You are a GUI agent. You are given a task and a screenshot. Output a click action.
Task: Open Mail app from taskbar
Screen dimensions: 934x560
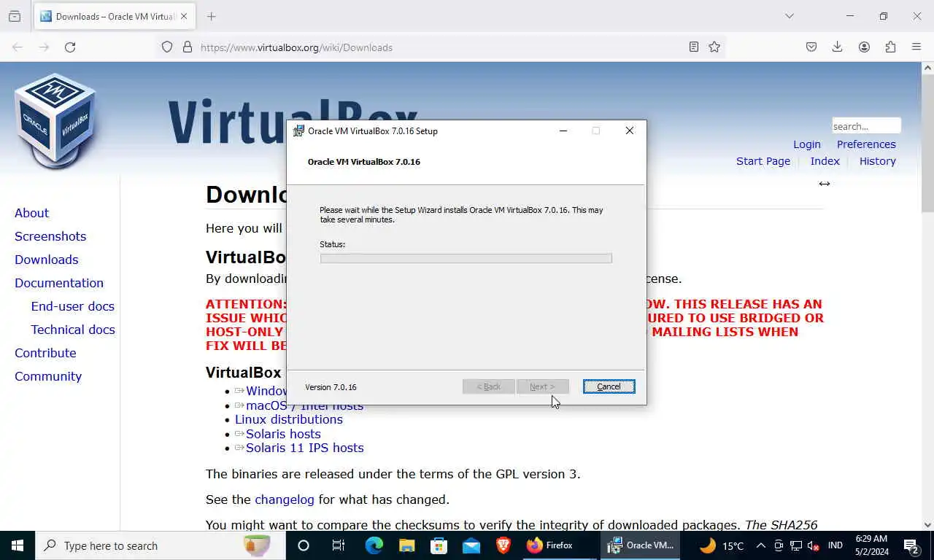coord(471,545)
